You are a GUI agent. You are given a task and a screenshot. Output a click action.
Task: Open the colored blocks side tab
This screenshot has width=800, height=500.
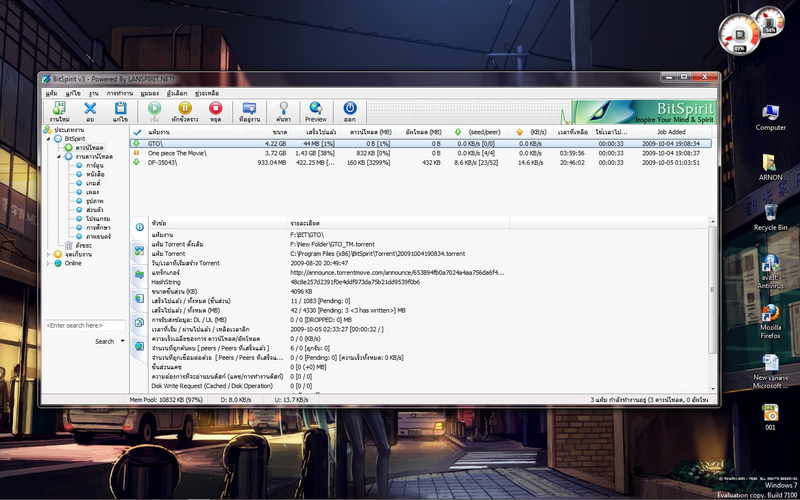coord(139,251)
